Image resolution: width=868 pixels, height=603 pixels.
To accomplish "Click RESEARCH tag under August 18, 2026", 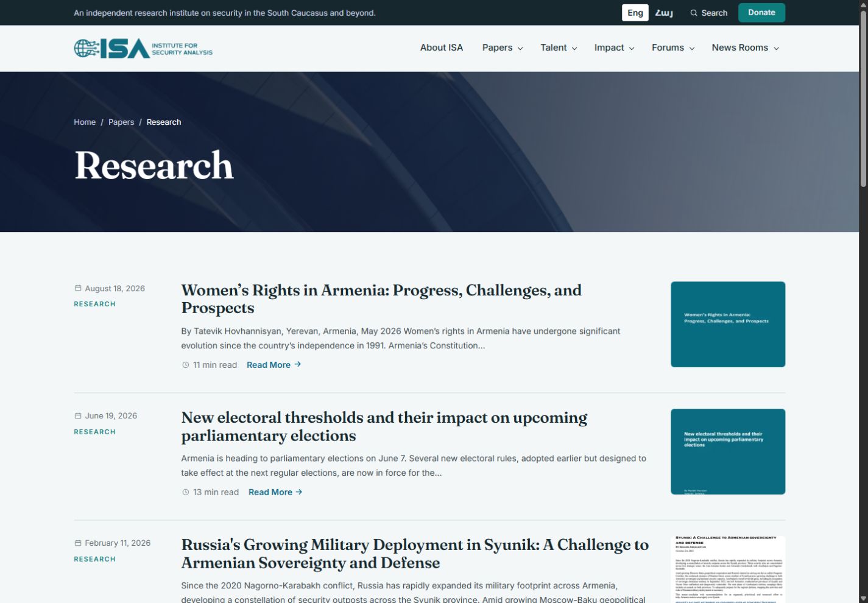I will [94, 304].
